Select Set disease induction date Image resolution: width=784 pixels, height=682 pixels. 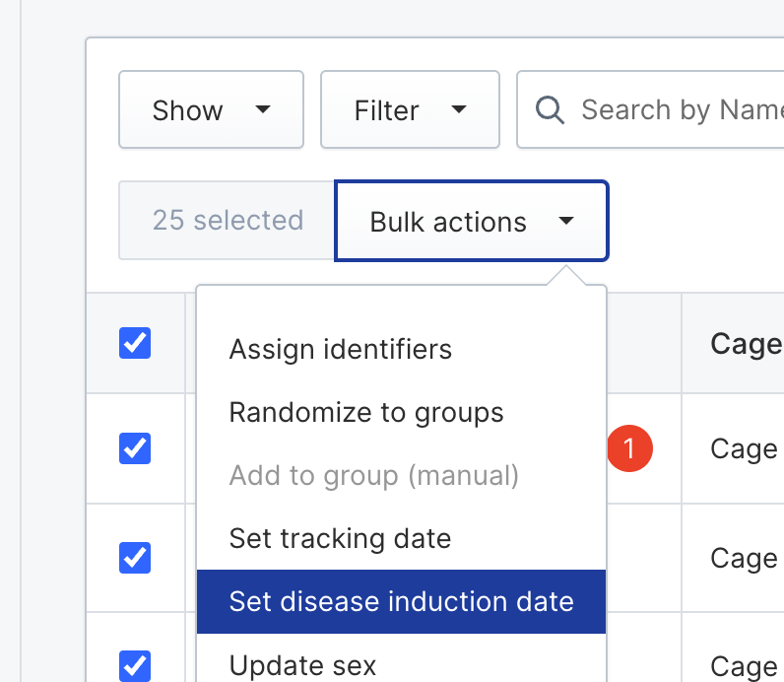pos(402,601)
